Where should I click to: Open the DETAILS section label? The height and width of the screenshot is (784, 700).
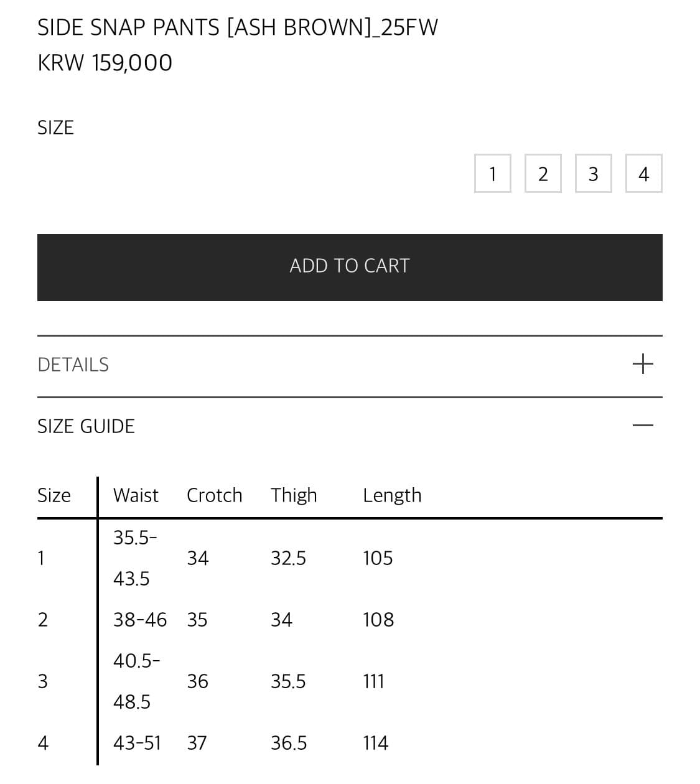click(x=73, y=365)
